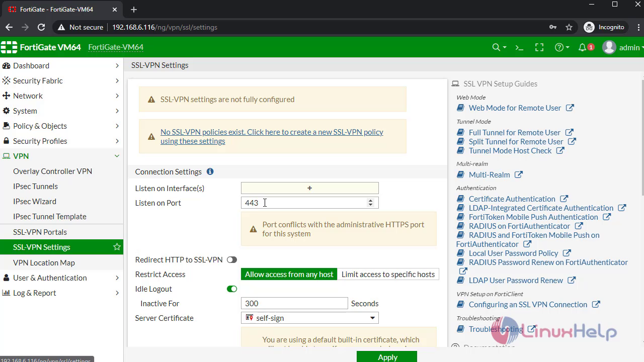The height and width of the screenshot is (362, 644).
Task: Select Allow access from any host
Action: [289, 274]
